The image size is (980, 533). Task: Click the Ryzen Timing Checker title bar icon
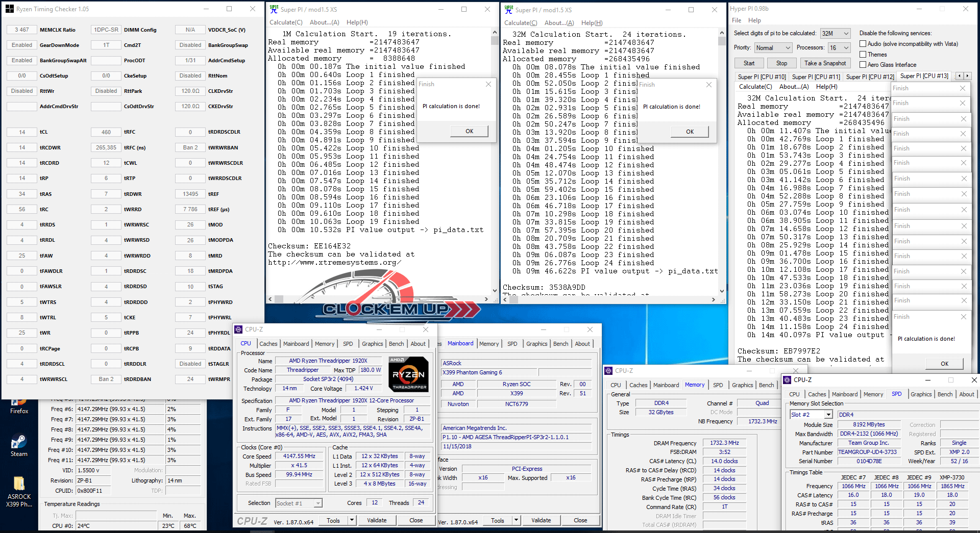[10, 9]
